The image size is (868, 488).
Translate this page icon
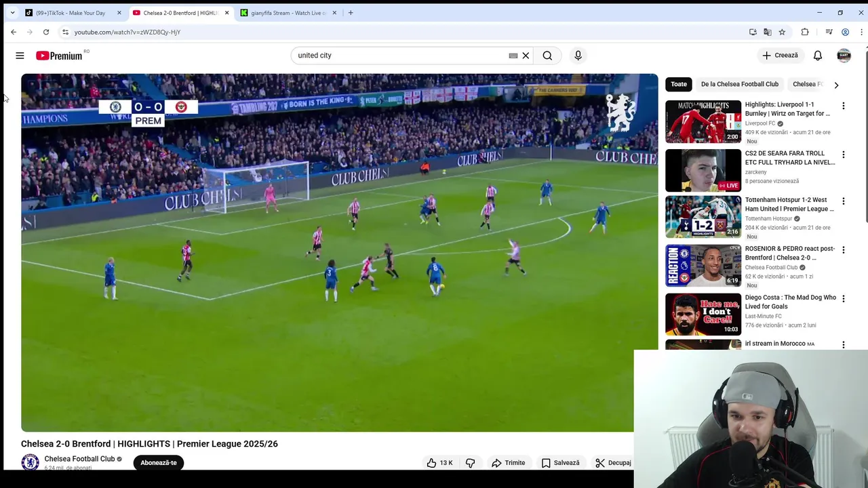pos(767,32)
